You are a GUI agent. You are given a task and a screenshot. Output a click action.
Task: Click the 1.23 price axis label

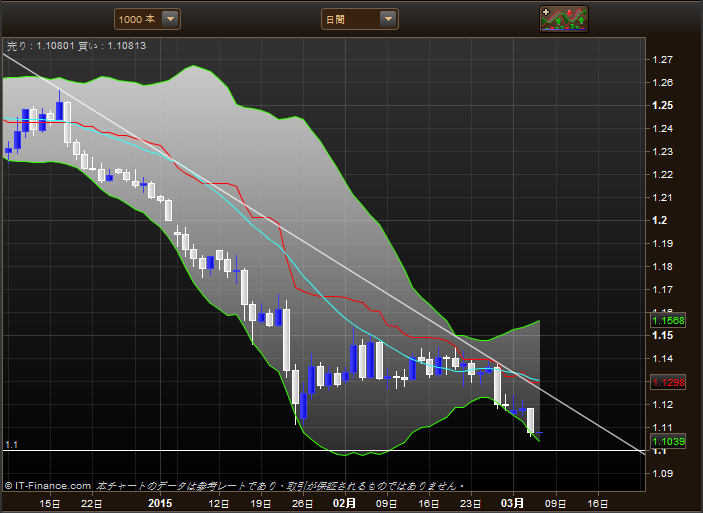pyautogui.click(x=662, y=152)
